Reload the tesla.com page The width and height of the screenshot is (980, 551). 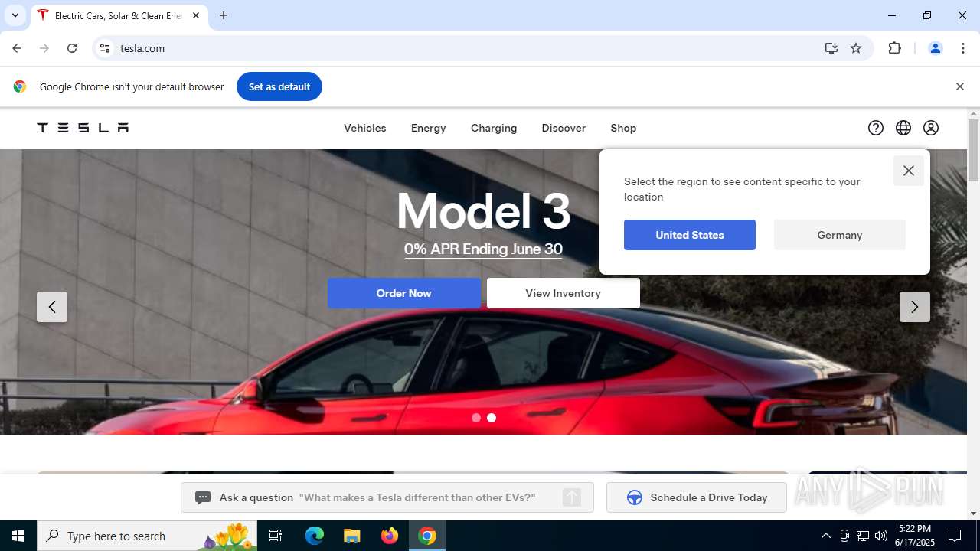(72, 48)
